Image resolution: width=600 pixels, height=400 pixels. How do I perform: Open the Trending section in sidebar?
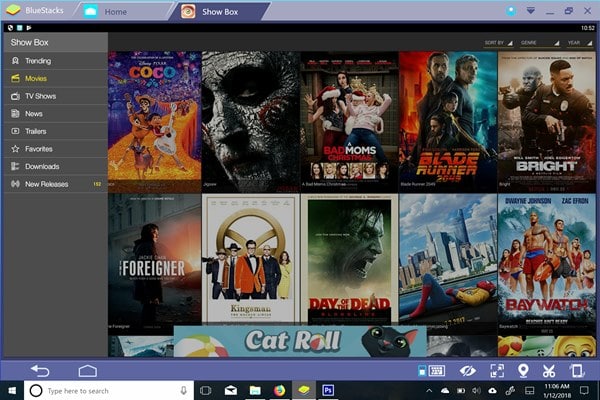tap(56, 61)
